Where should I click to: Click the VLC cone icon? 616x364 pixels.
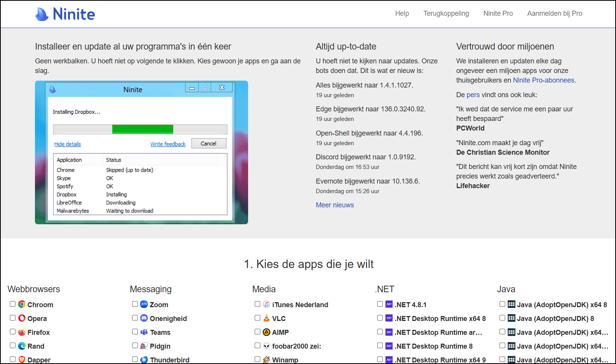(267, 318)
